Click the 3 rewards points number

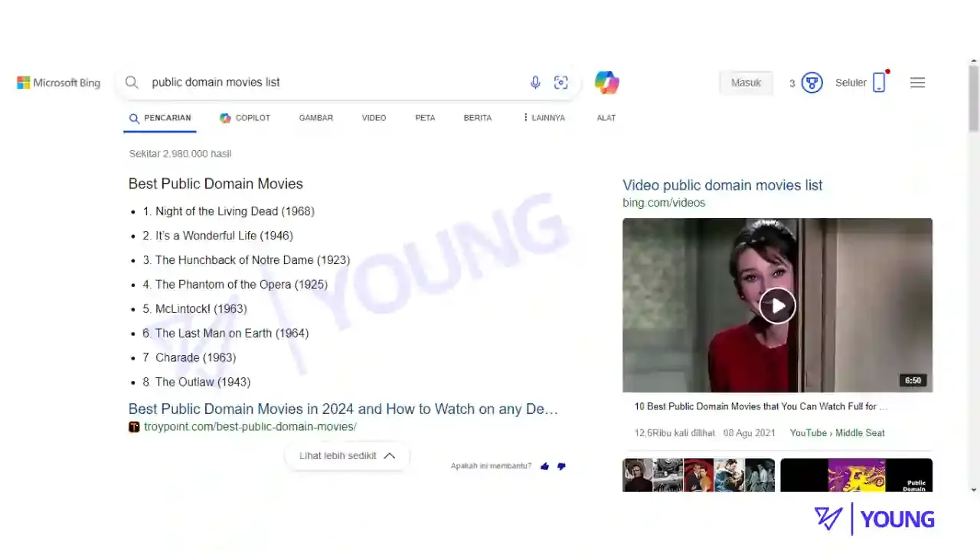[792, 83]
